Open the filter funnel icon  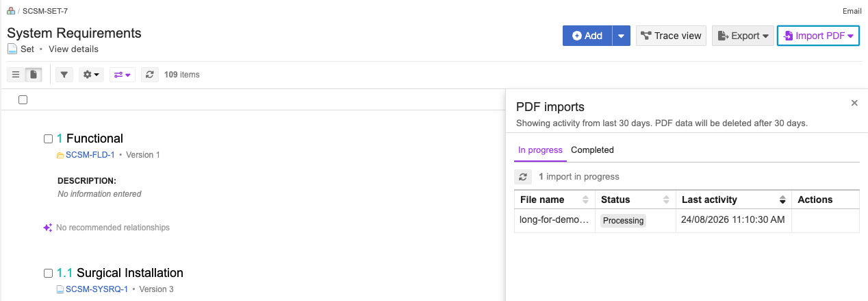coord(64,74)
